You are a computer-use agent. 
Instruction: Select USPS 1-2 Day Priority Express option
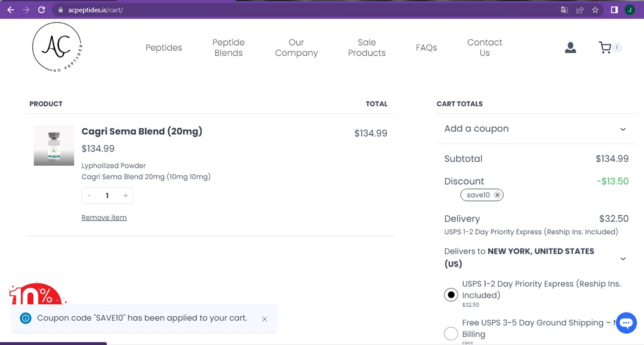point(451,295)
